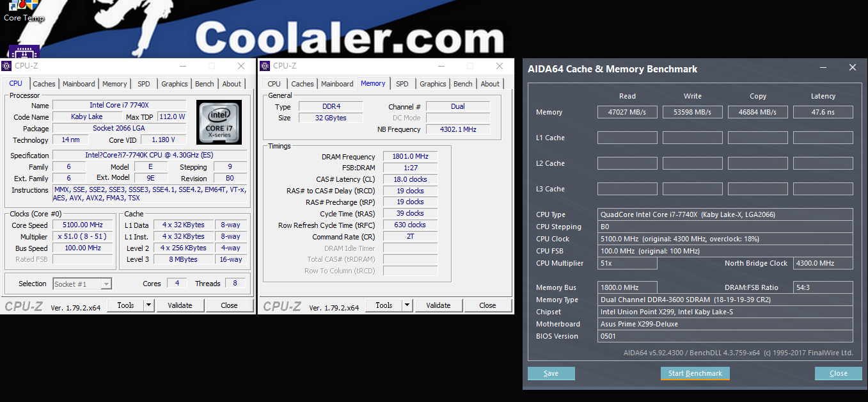Click the Intel Core i7 X-series logo

pos(219,122)
